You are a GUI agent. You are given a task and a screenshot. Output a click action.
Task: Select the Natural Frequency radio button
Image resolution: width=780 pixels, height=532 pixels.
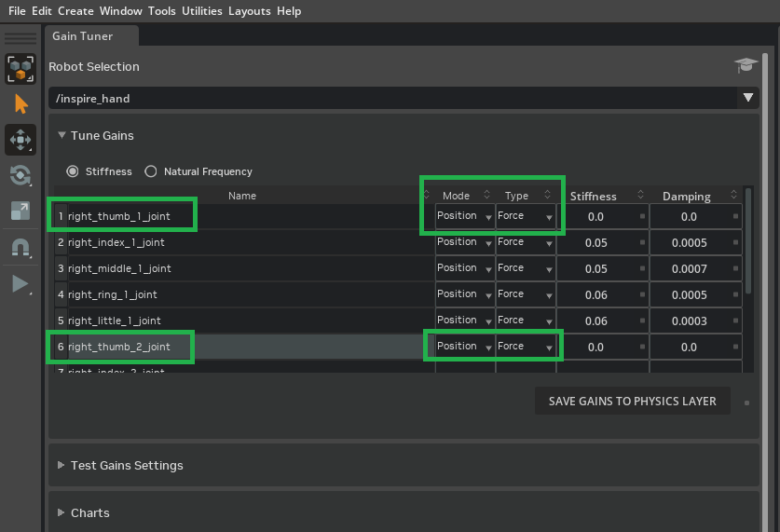pos(151,171)
